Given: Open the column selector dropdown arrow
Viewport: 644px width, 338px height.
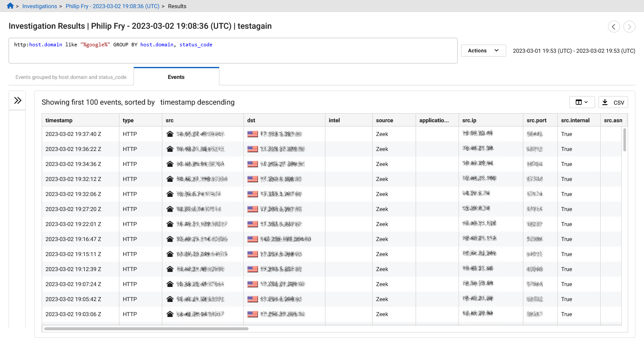Looking at the screenshot, I should coord(586,102).
